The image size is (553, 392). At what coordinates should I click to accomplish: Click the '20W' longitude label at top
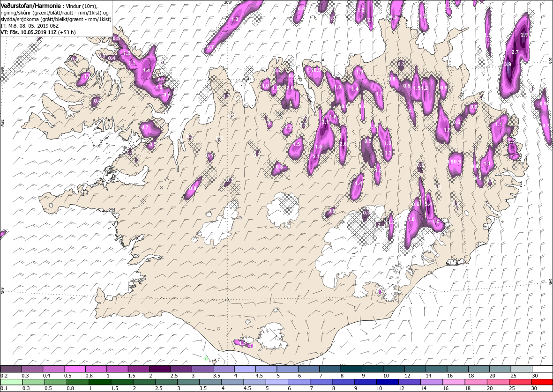coord(228,2)
